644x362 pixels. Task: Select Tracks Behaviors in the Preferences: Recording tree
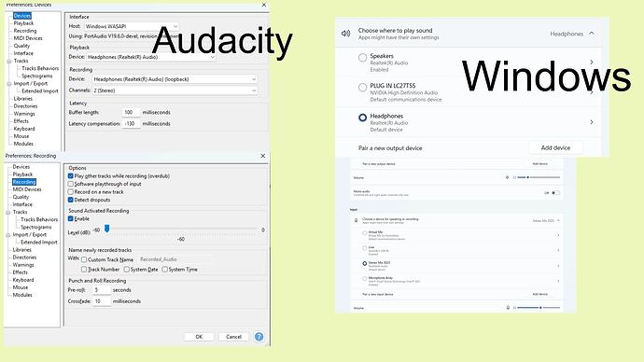coord(39,219)
